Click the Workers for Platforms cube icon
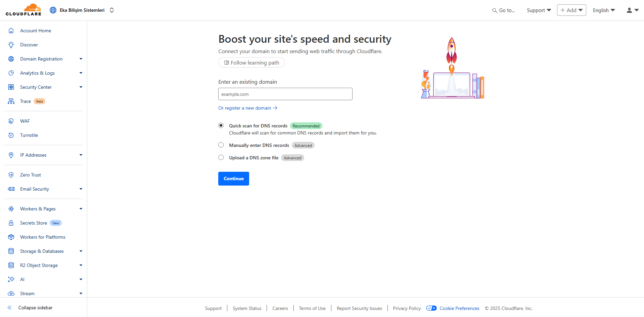The height and width of the screenshot is (317, 644). coord(11,237)
